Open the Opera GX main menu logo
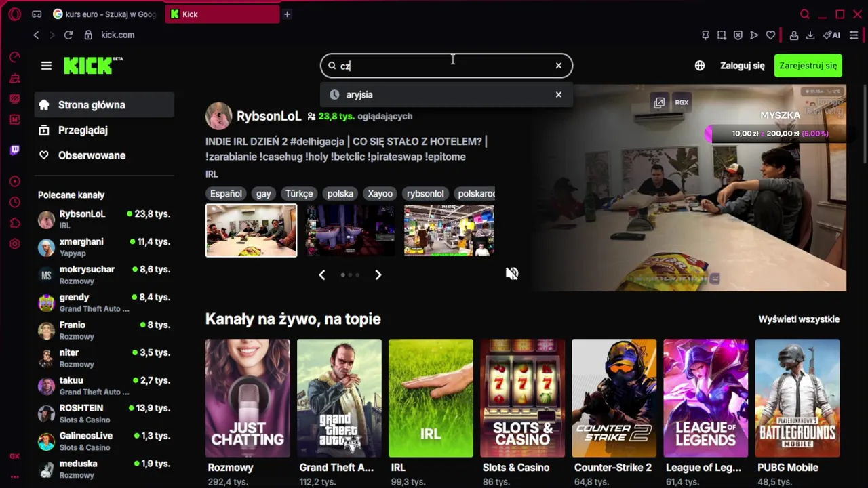The height and width of the screenshot is (488, 868). point(14,14)
